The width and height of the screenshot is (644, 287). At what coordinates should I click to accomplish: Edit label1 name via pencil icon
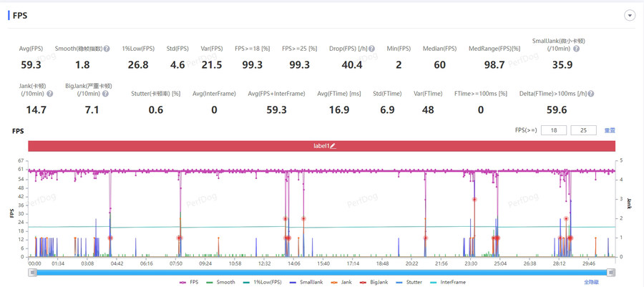coord(333,146)
